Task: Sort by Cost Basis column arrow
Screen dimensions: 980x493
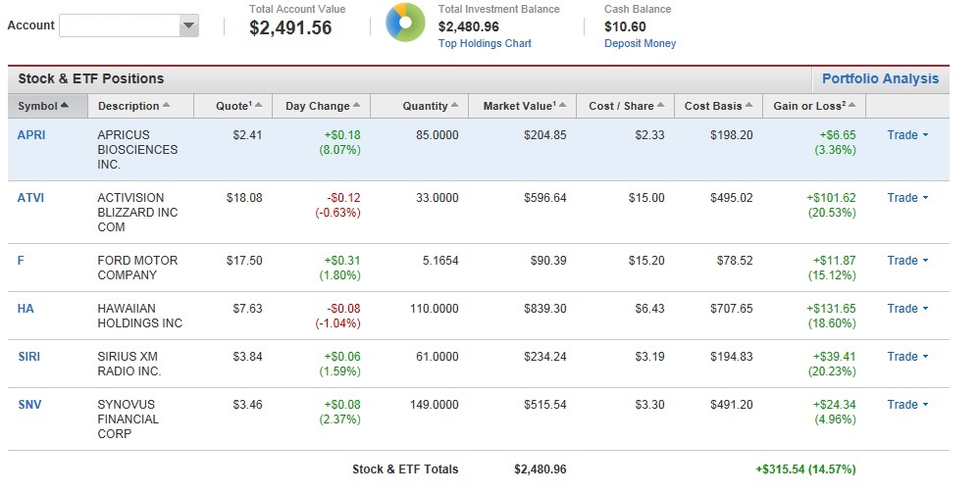Action: point(750,106)
